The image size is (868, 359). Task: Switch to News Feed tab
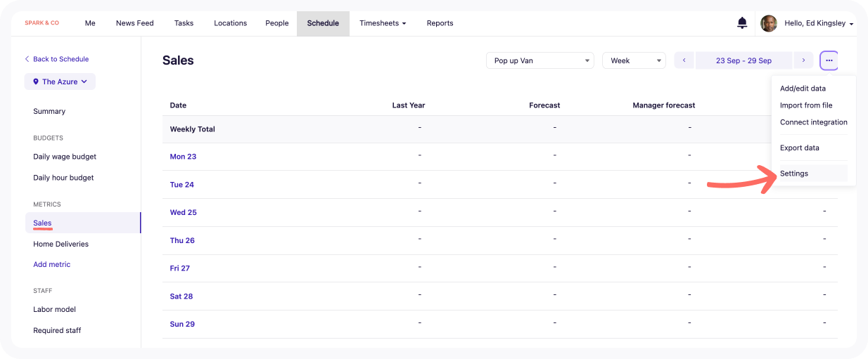134,23
